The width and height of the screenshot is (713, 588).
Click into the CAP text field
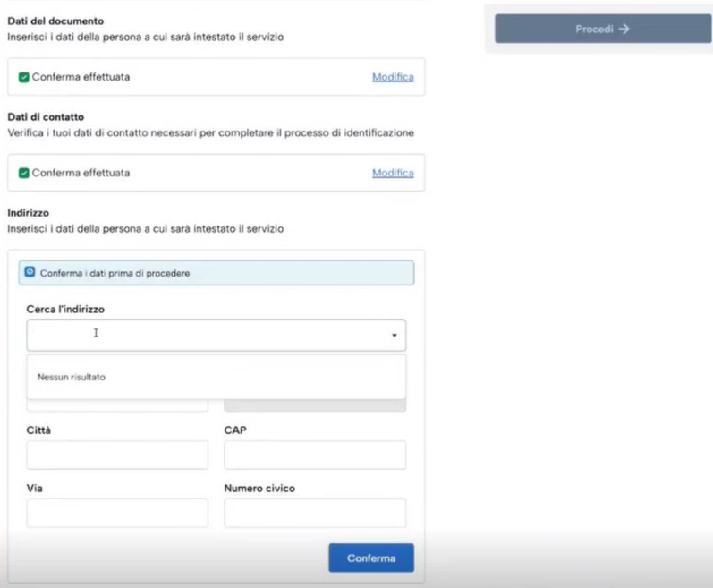tap(314, 455)
